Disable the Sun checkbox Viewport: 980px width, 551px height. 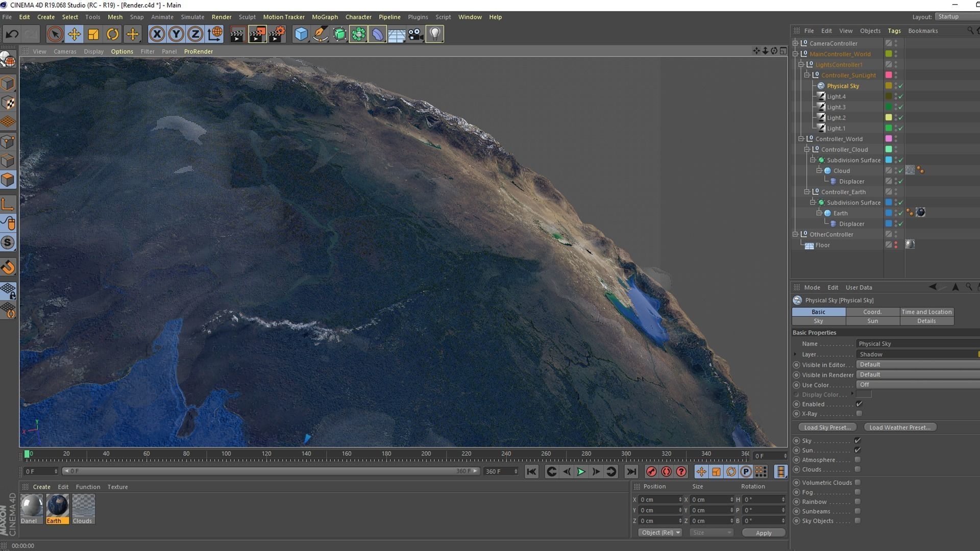857,450
